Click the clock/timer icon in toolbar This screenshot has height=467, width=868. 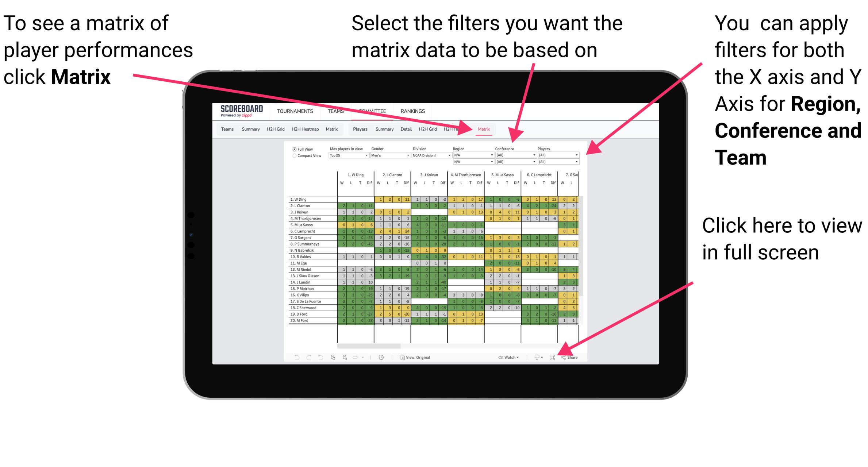click(x=380, y=357)
